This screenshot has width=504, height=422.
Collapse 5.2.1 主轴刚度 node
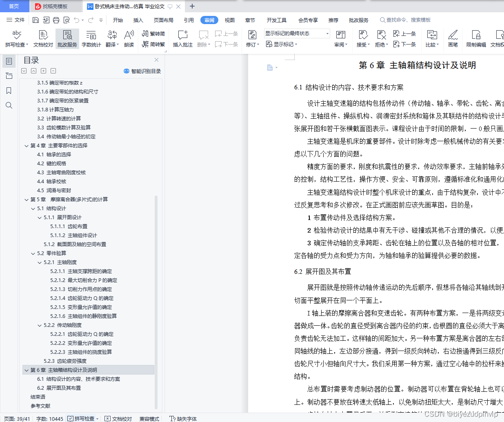click(x=40, y=262)
